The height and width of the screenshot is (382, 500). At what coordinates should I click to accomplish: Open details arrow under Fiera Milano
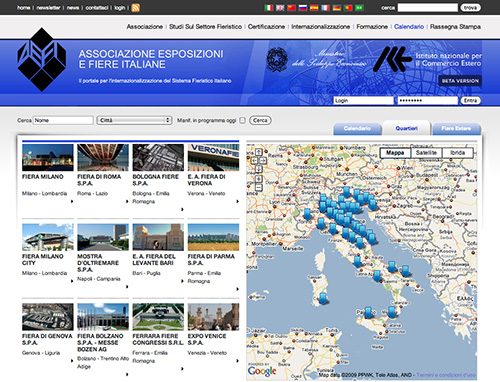point(72,201)
